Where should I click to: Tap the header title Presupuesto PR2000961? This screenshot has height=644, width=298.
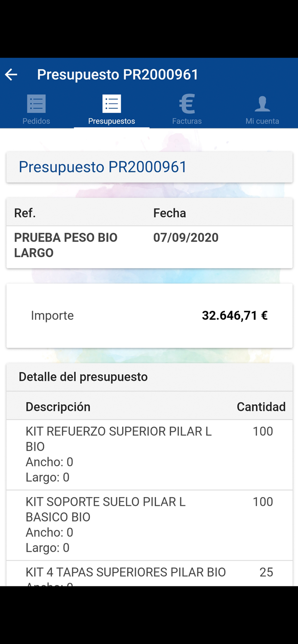(x=117, y=75)
